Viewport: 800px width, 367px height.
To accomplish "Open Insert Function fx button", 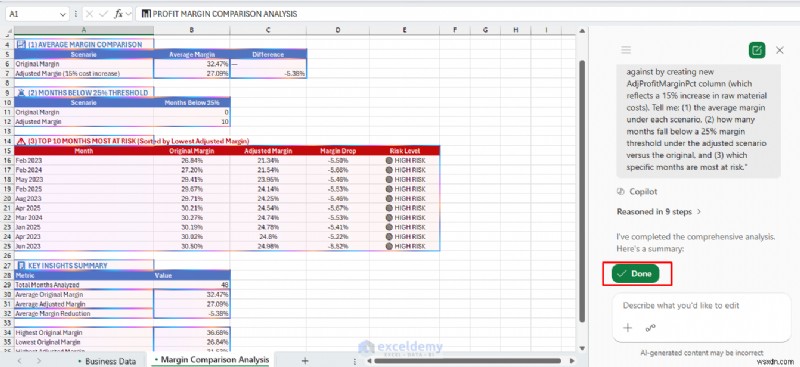I will (x=118, y=14).
